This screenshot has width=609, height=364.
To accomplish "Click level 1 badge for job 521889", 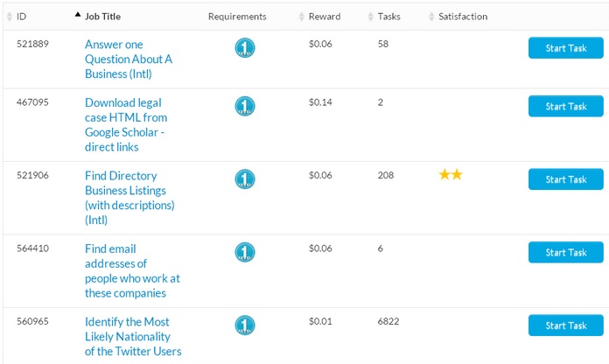I will click(246, 49).
